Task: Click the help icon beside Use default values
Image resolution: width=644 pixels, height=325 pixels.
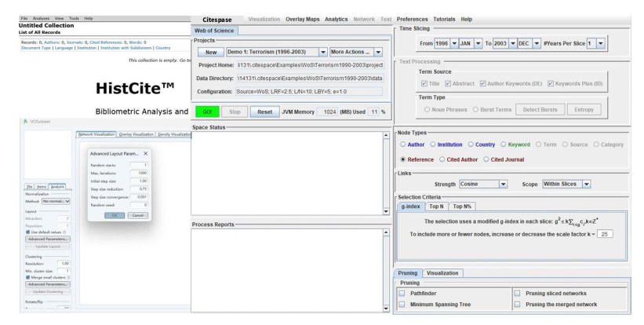Action: point(62,232)
